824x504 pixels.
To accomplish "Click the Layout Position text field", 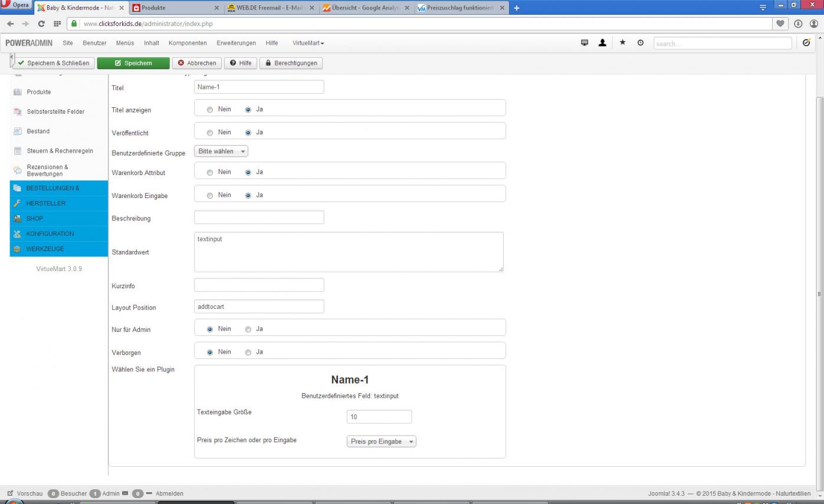I will tap(259, 307).
